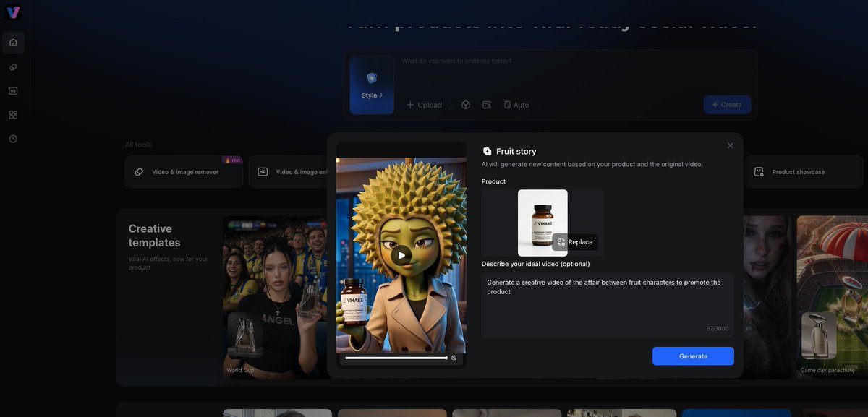Screen dimensions: 868x417
Task: Click the Product showcase card icon
Action: [x=759, y=172]
